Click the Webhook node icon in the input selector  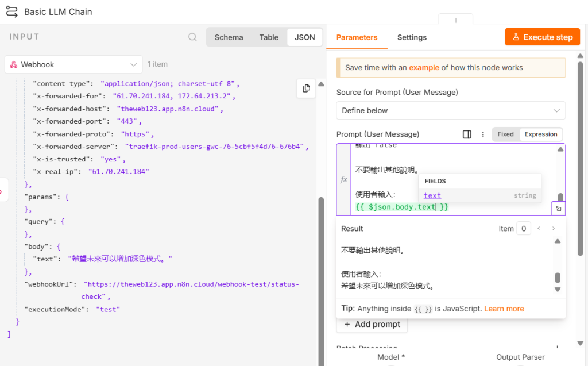coord(14,64)
